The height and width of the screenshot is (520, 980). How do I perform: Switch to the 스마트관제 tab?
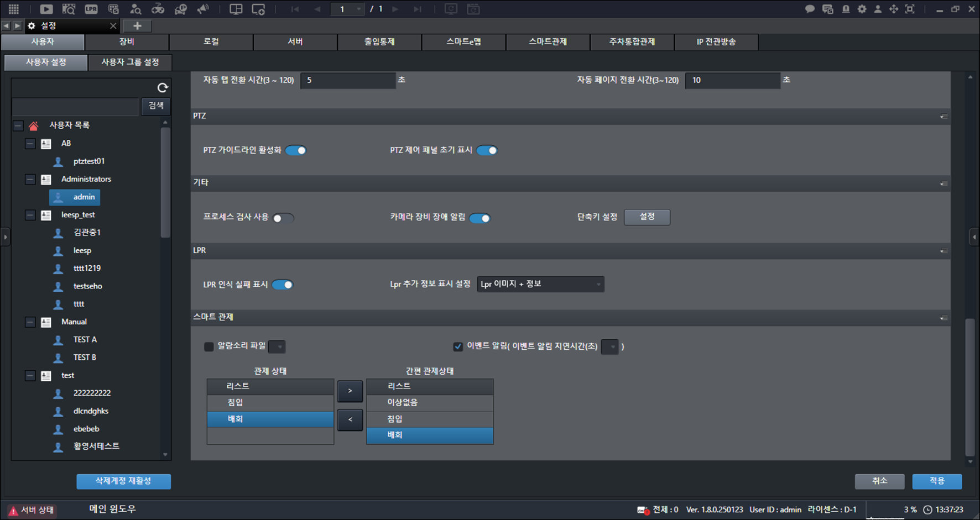click(x=548, y=42)
